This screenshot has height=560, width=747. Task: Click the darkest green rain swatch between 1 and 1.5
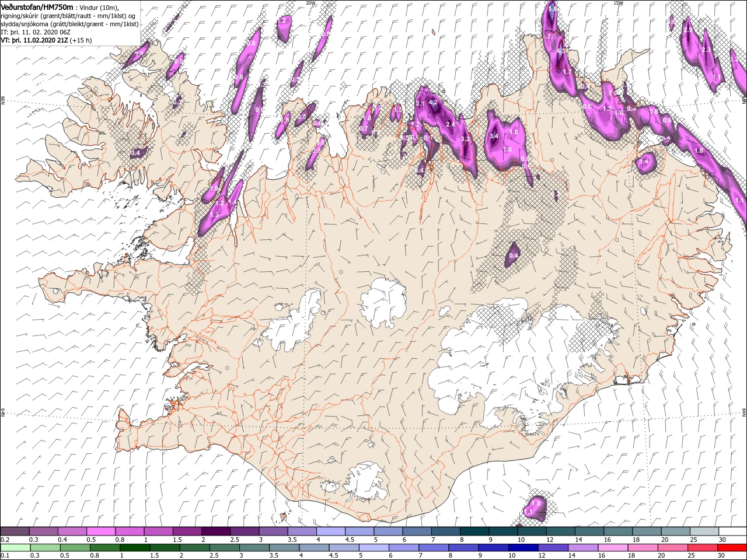pyautogui.click(x=134, y=548)
